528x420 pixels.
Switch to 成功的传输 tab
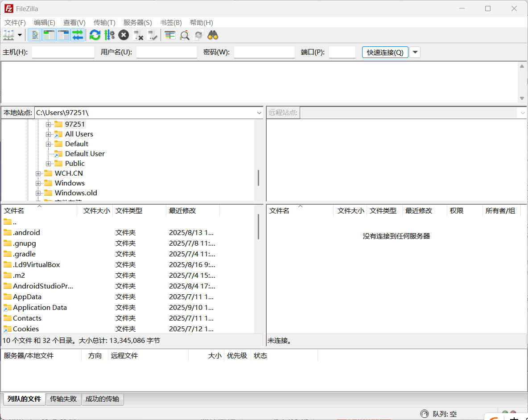(103, 399)
